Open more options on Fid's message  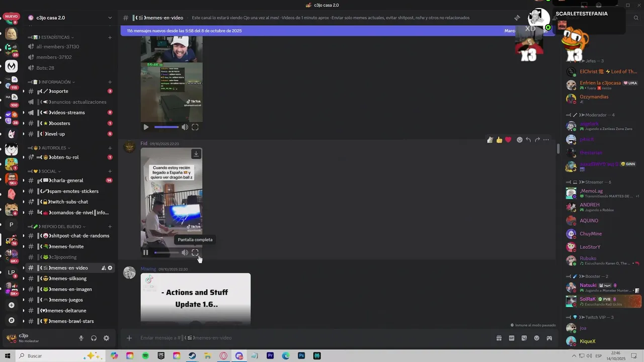point(546,140)
